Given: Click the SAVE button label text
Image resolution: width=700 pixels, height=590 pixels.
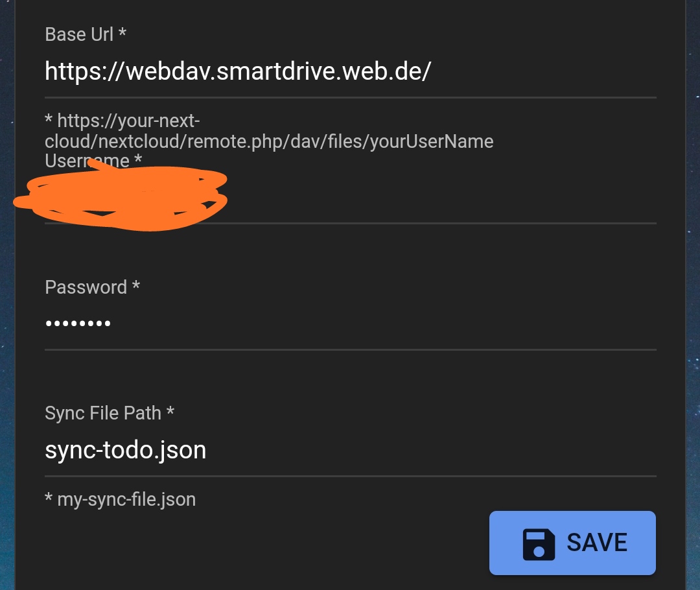Looking at the screenshot, I should [596, 543].
